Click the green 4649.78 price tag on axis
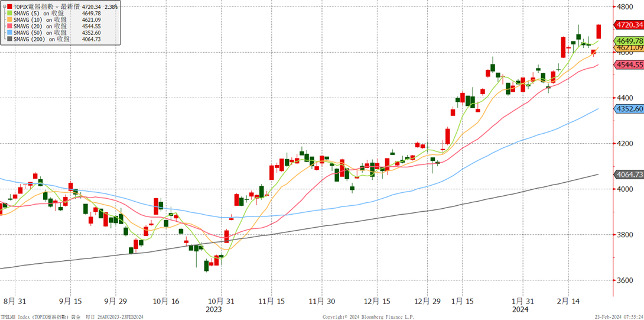Screen dimensions: 644x320 pyautogui.click(x=629, y=41)
